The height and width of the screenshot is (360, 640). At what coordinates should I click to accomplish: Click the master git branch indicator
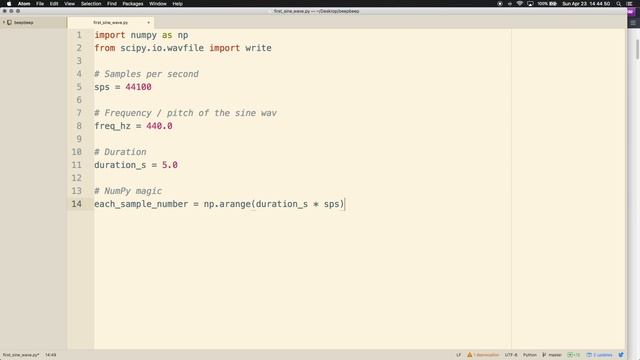(x=552, y=355)
